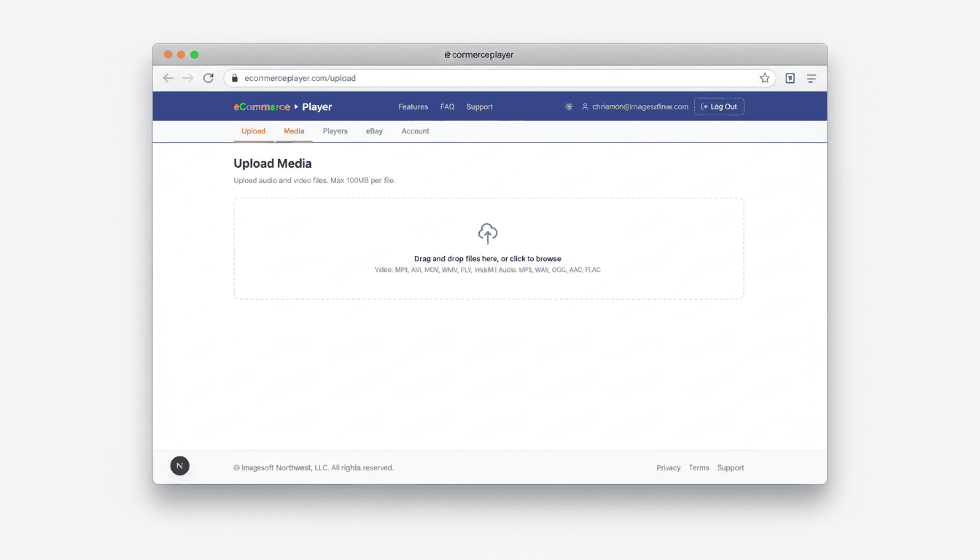
Task: Click the Log Out button
Action: 719,106
